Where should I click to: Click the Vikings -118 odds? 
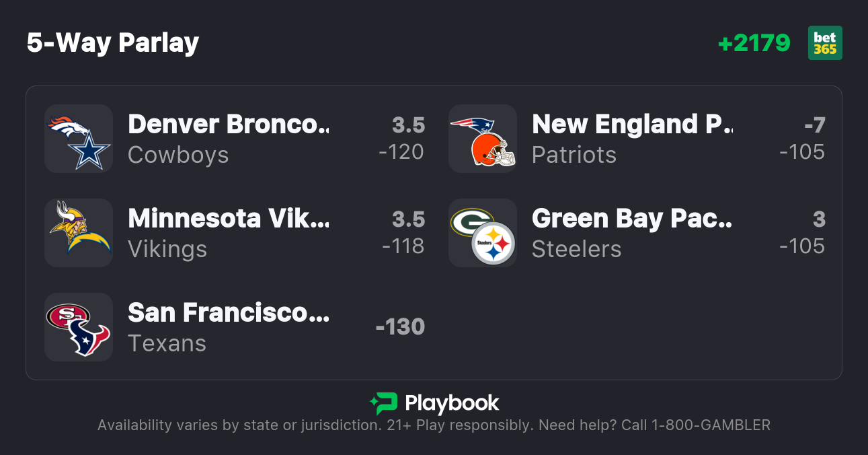click(x=403, y=246)
